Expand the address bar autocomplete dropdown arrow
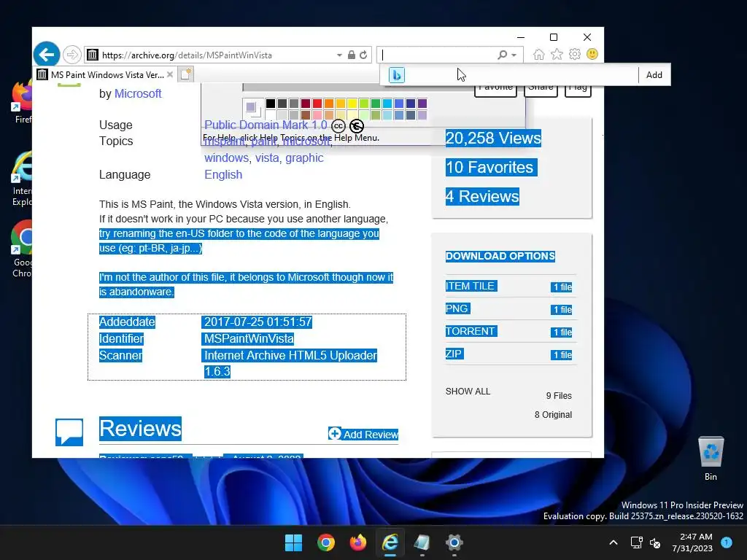 [339, 55]
